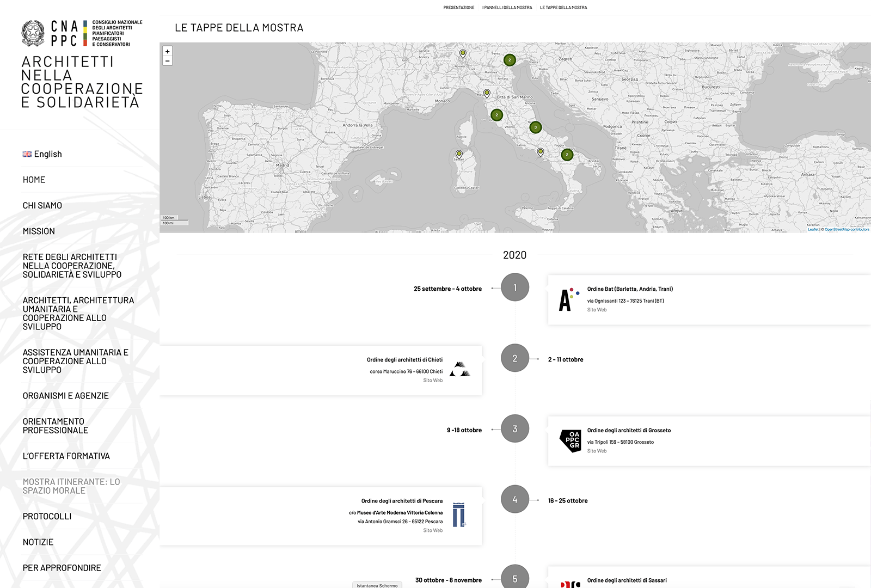This screenshot has width=871, height=588.
Task: Open Sito Web link for Ordine Bat
Action: click(x=597, y=310)
